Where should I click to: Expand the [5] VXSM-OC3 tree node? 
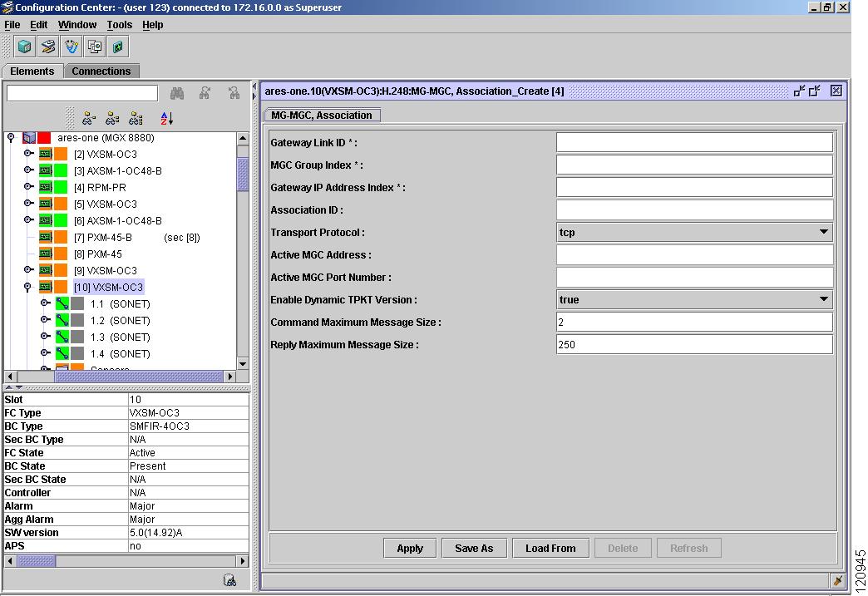click(28, 204)
